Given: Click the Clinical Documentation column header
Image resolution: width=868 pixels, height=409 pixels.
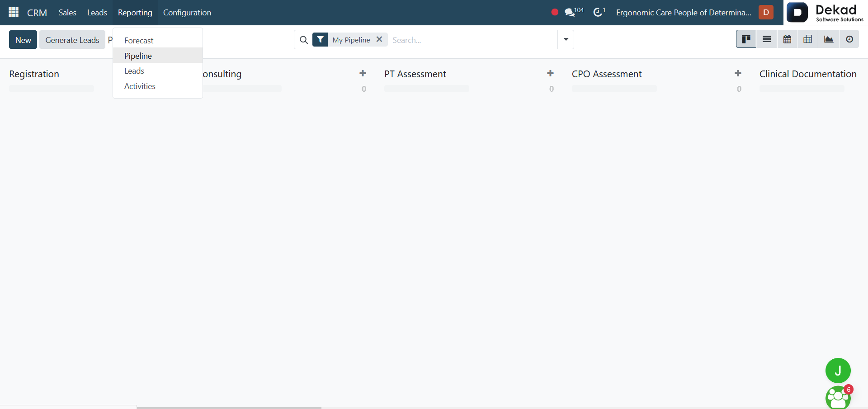Looking at the screenshot, I should point(808,74).
